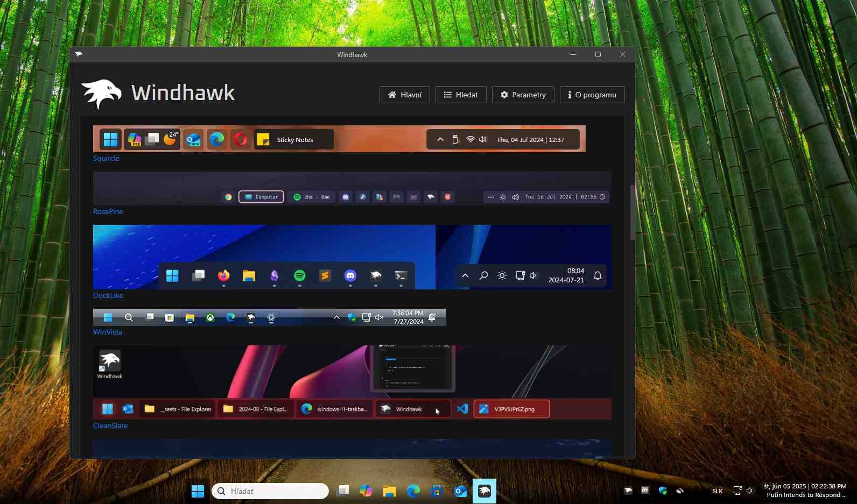The image size is (857, 504).
Task: Open Microsoft Store from the taskbar
Action: [x=437, y=491]
